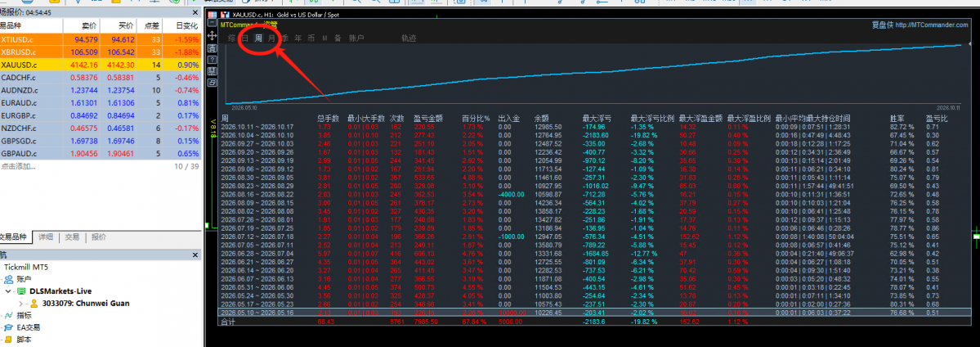
Task: Select DLSMarkets-Live in navigator
Action: [x=60, y=291]
